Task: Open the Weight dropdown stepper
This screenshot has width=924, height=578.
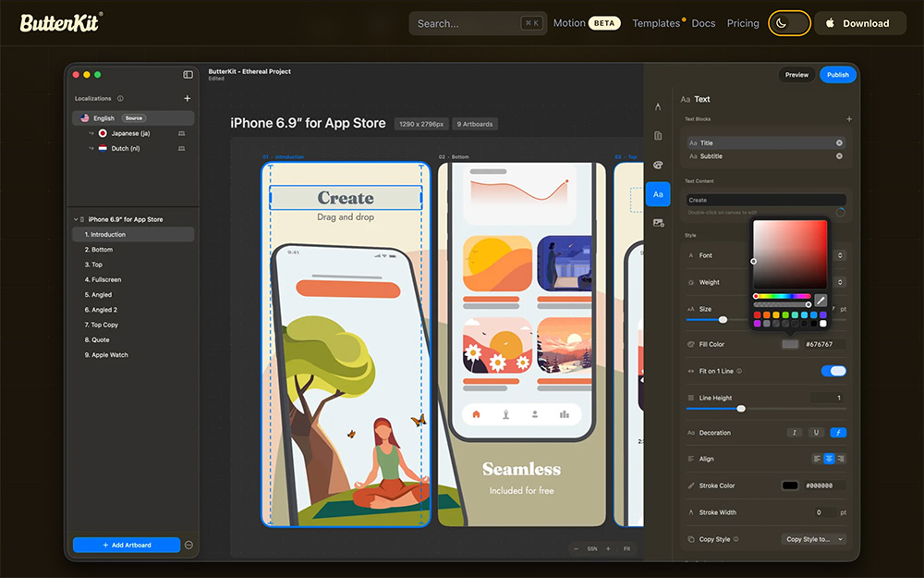Action: coord(840,282)
